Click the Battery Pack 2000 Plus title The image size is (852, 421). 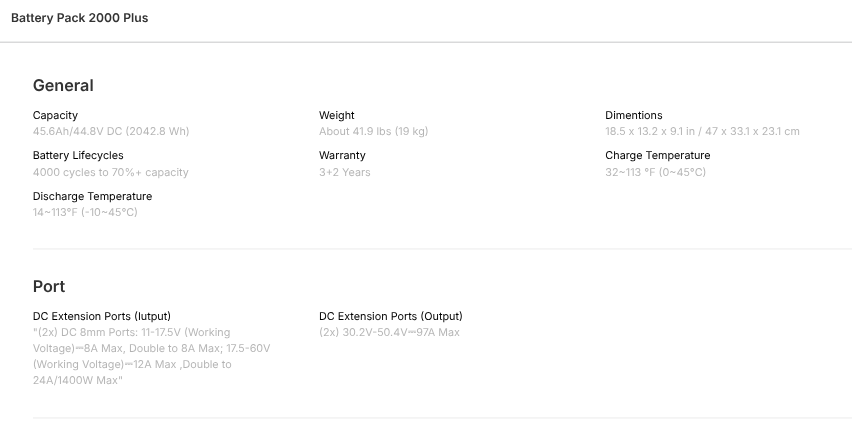(79, 18)
